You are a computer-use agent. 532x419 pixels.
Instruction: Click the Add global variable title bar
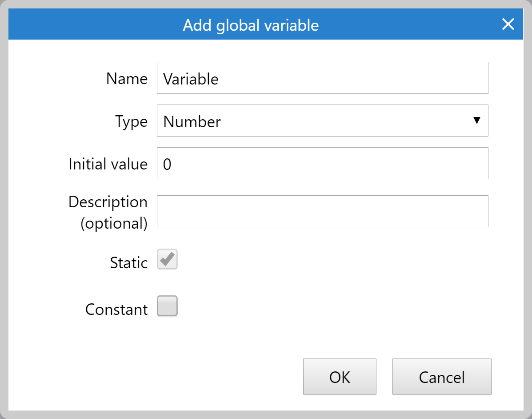(251, 24)
